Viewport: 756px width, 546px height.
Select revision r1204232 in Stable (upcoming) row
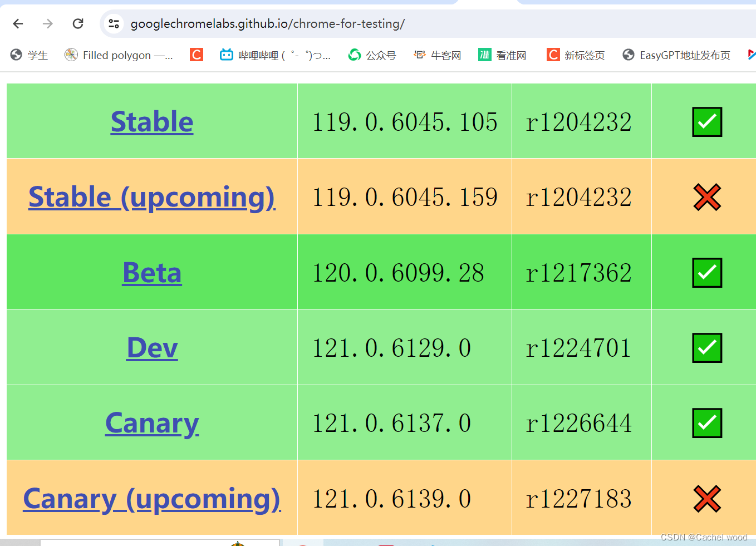579,197
